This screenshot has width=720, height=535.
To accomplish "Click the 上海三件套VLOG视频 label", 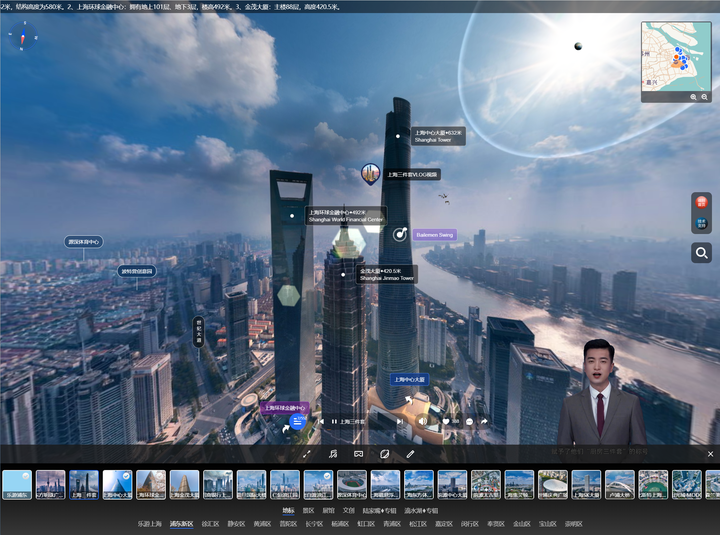I will [412, 175].
